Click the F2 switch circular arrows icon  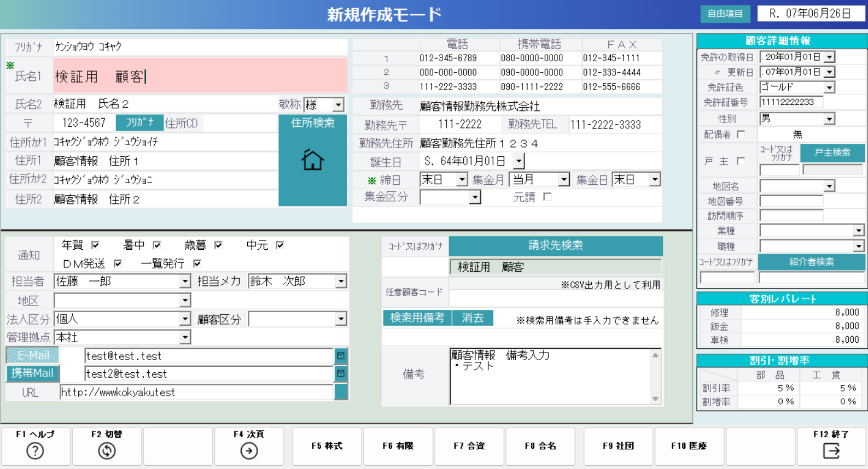click(107, 451)
